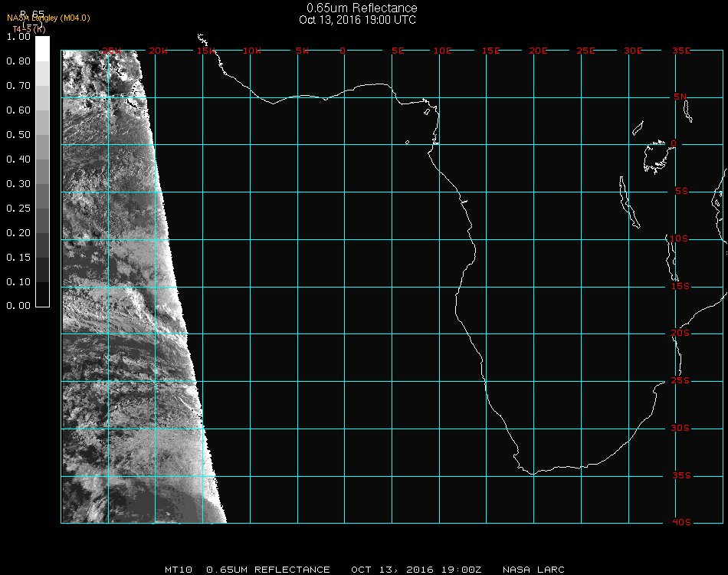Select the 20W longitude label

click(158, 51)
